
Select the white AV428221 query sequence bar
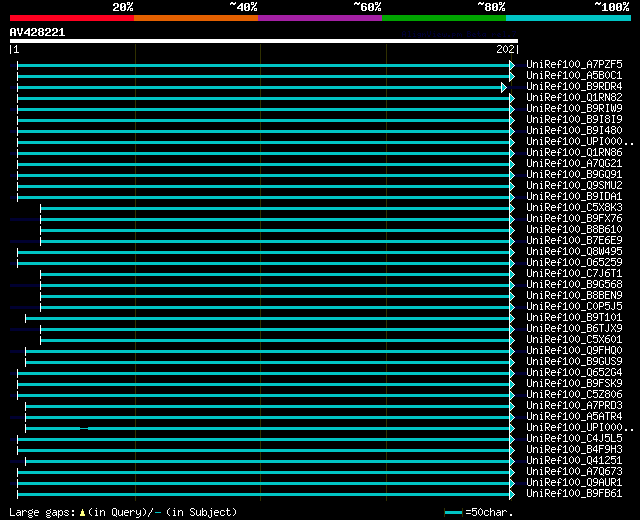(x=264, y=41)
